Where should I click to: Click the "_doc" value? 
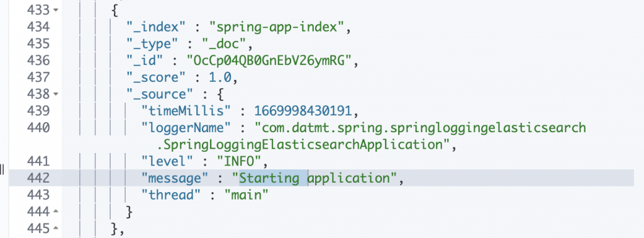tap(223, 44)
